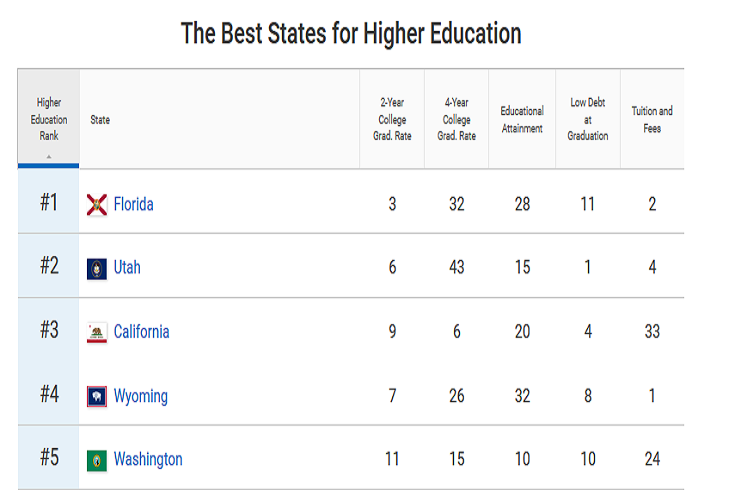Sort by Educational Attainment column

coord(522,119)
